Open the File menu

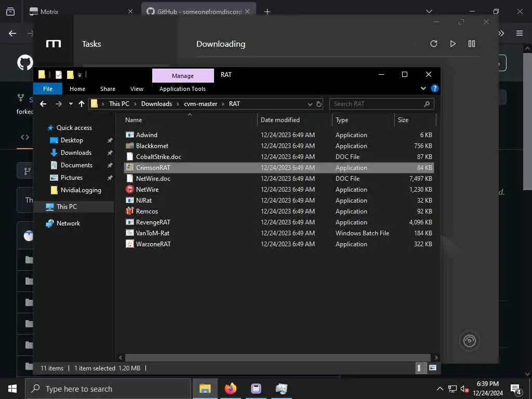(48, 89)
